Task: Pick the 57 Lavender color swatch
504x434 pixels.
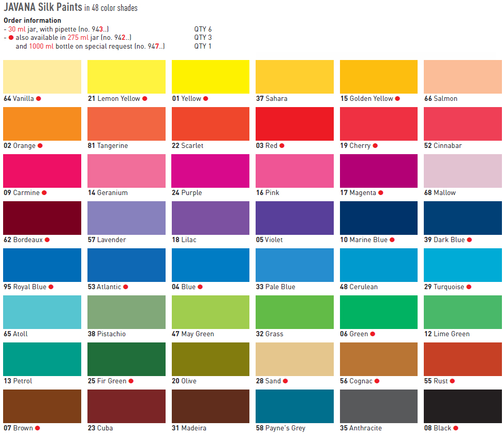Action: pos(126,218)
